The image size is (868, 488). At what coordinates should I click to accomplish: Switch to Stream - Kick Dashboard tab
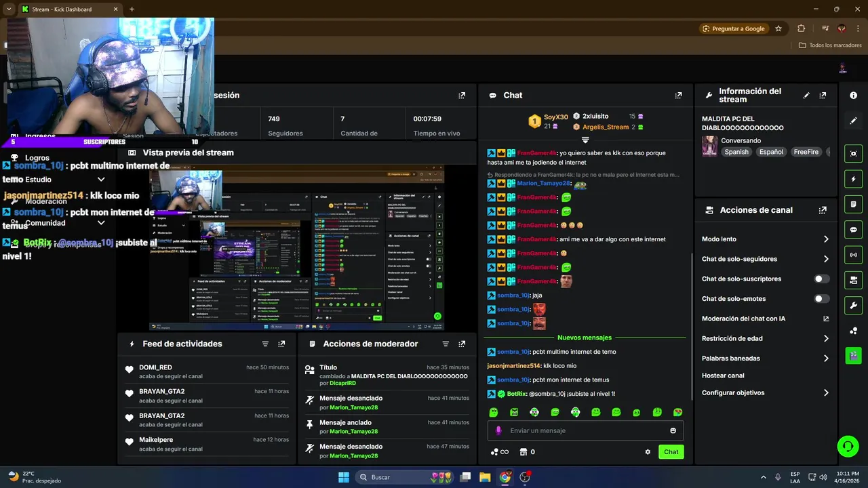[70, 9]
